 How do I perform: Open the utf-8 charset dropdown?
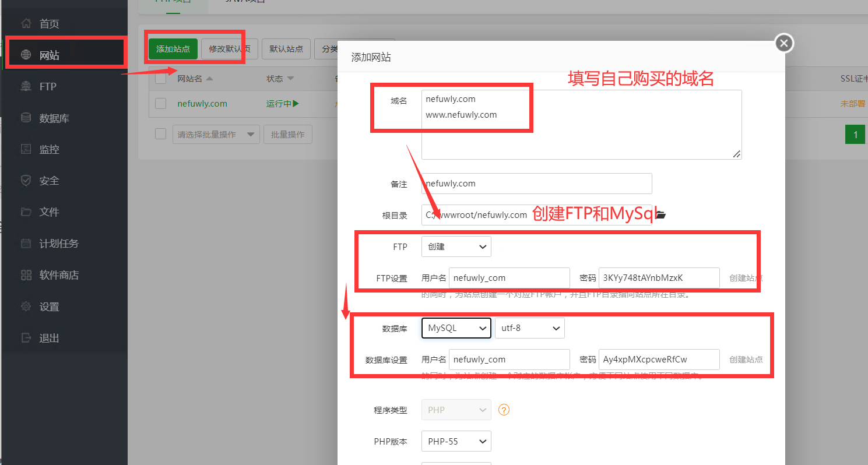coord(529,327)
